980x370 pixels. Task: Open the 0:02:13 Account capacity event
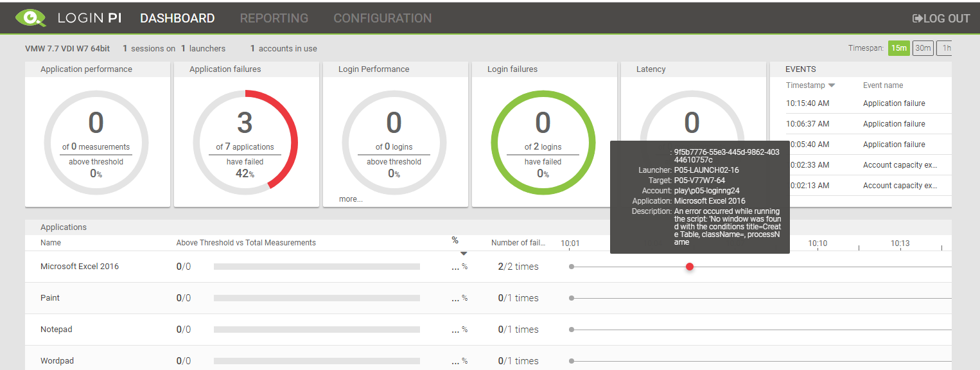870,186
